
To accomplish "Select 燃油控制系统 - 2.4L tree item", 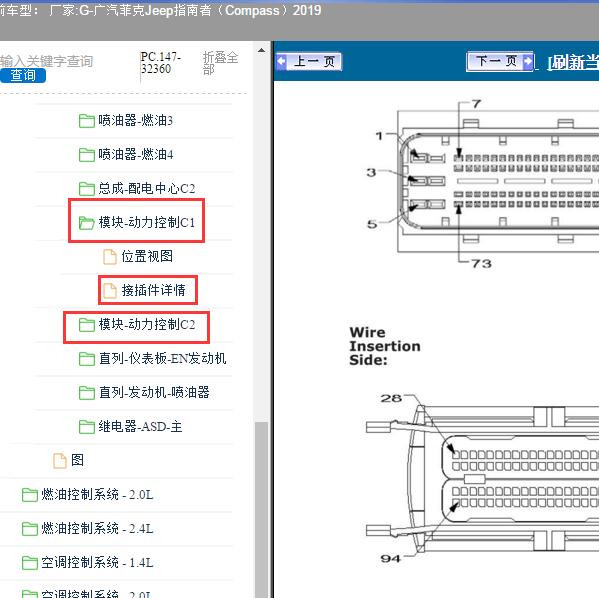I will (x=97, y=528).
